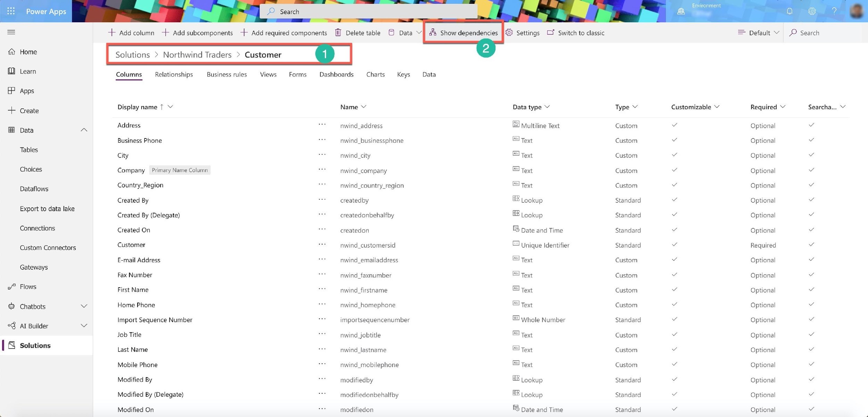Image resolution: width=868 pixels, height=417 pixels.
Task: Go to Solutions breadcrumb link
Action: 133,55
